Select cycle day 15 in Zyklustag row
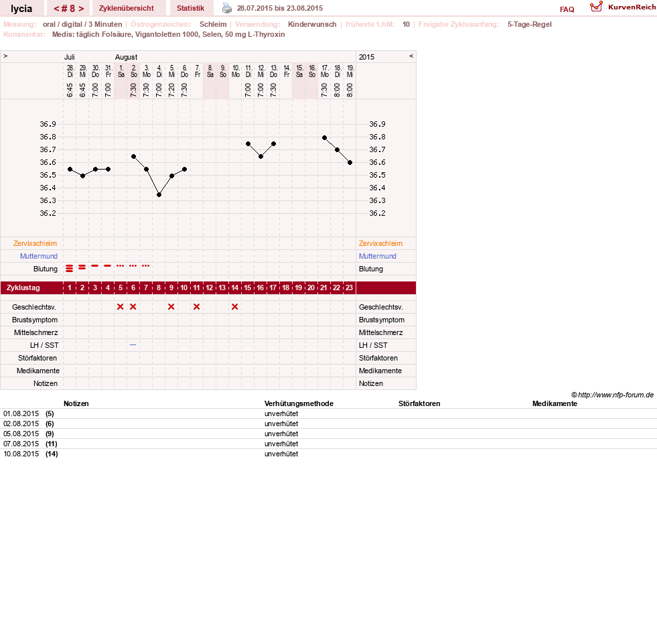This screenshot has width=657, height=644. [x=248, y=287]
